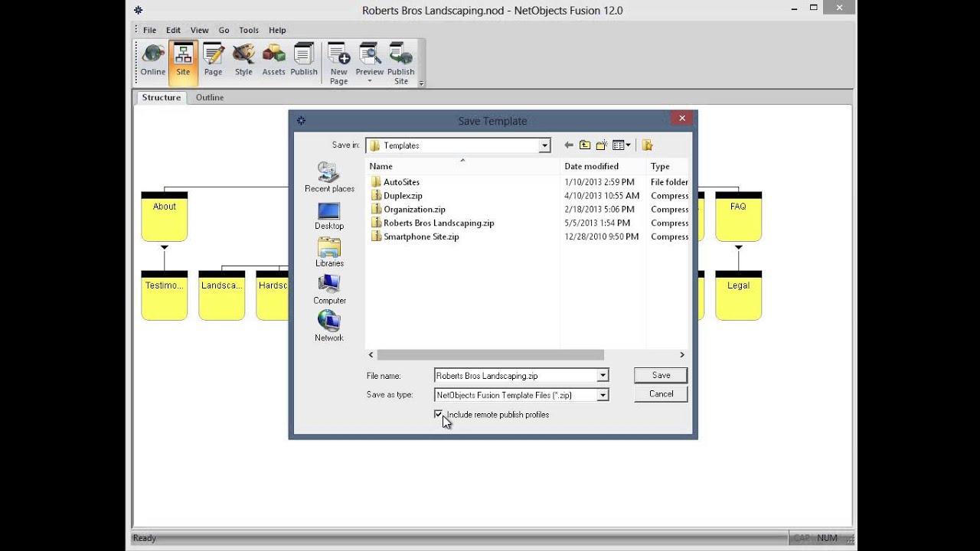Image resolution: width=980 pixels, height=551 pixels.
Task: Open the Assets view icon
Action: point(273,60)
